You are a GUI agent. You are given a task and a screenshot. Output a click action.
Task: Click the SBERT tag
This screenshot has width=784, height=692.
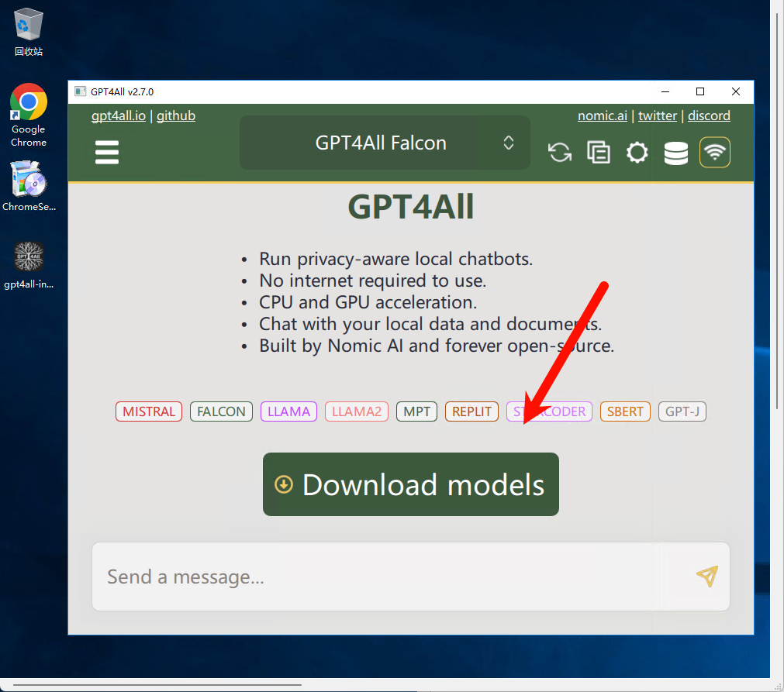click(625, 411)
